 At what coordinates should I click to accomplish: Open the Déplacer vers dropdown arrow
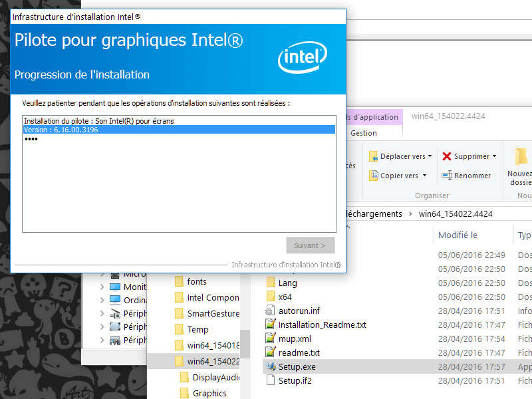(430, 156)
